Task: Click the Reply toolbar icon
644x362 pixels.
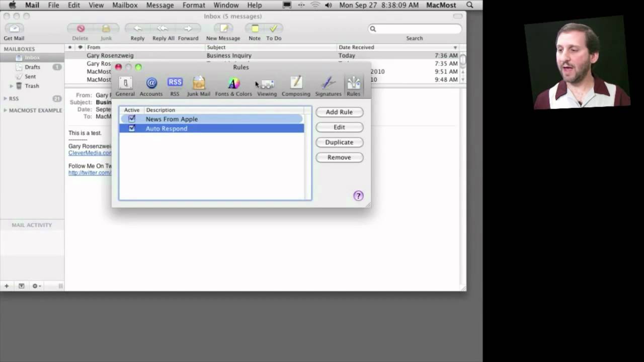Action: coord(137,29)
